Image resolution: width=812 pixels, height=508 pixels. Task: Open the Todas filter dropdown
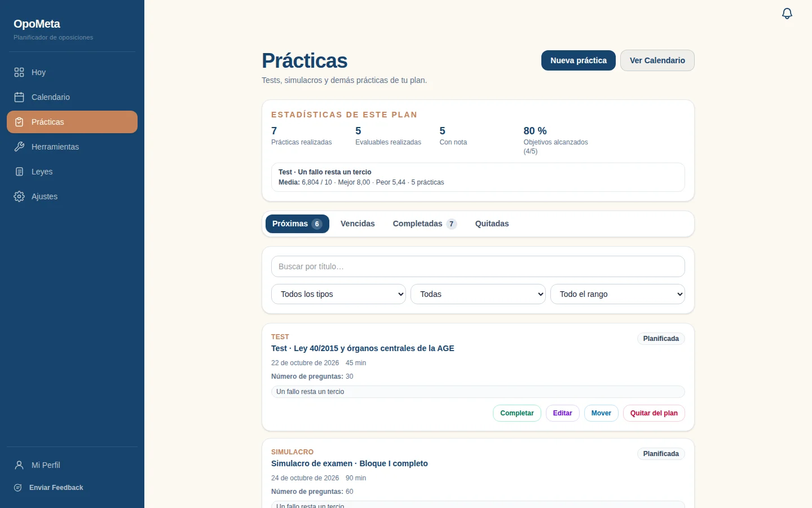(x=478, y=294)
